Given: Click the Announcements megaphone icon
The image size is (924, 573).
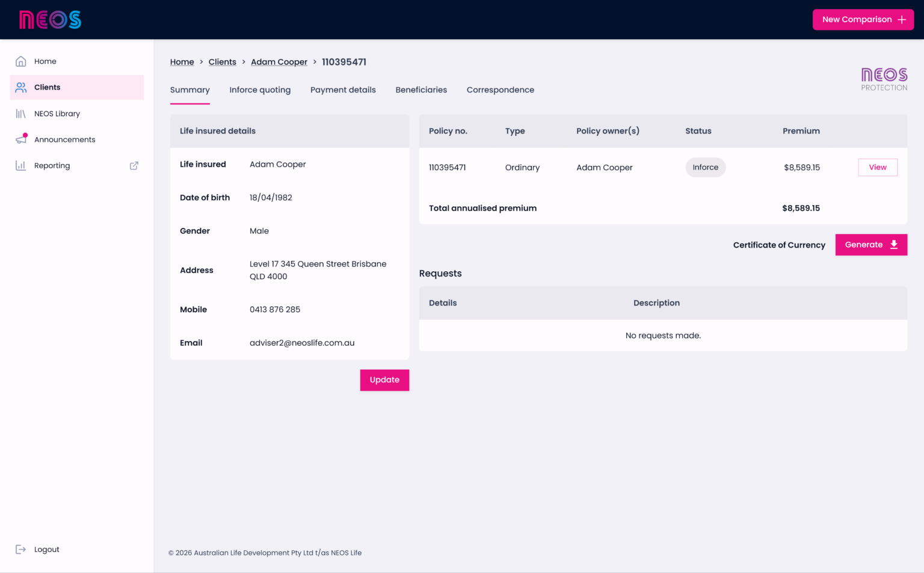Looking at the screenshot, I should click(21, 139).
